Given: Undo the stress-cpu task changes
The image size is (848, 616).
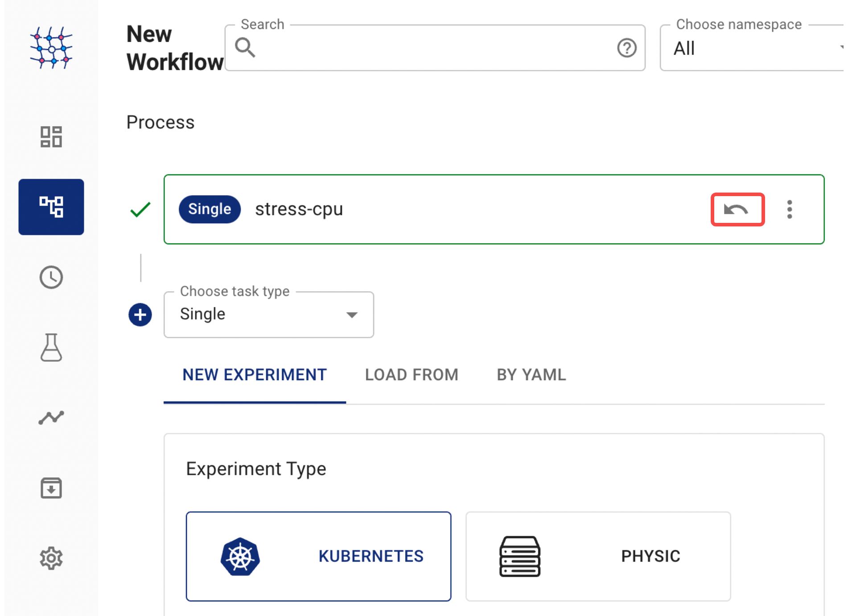Looking at the screenshot, I should (x=737, y=209).
